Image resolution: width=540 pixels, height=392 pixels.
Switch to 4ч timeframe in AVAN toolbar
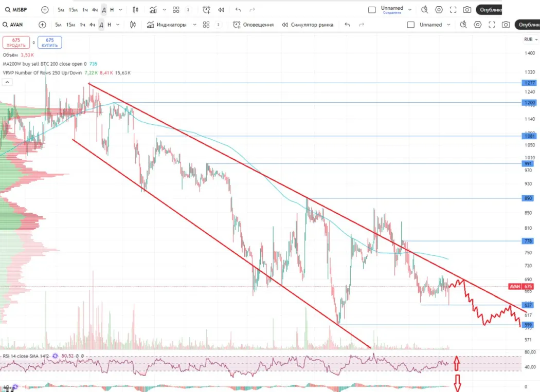(92, 25)
